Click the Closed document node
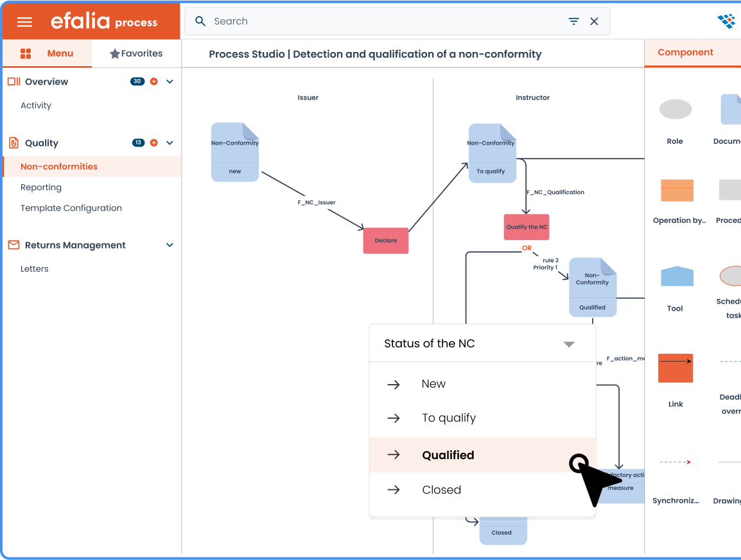 (503, 532)
